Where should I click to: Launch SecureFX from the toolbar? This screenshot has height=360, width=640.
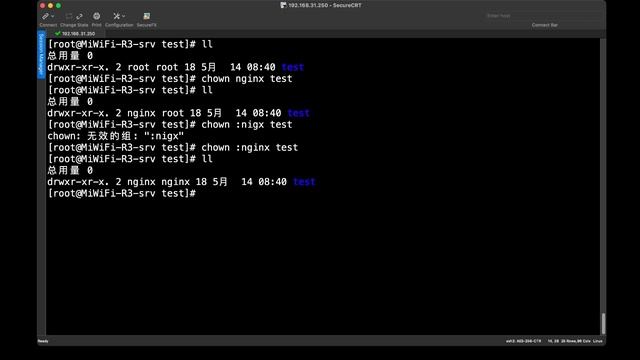coord(147,16)
